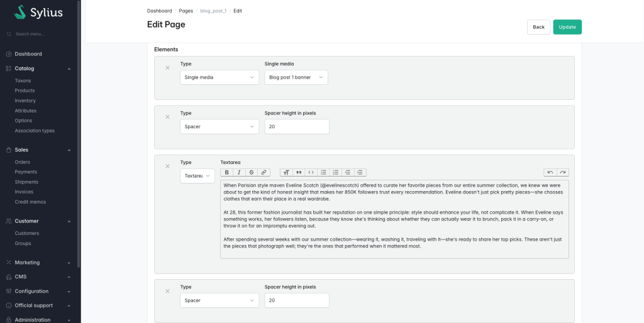Click the redo arrow in the Textarea editor

562,172
